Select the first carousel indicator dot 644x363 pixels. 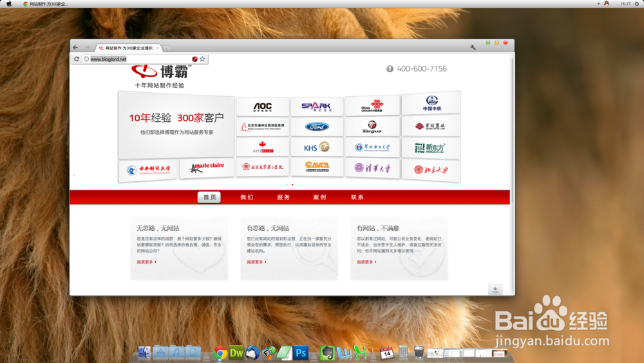(x=287, y=184)
